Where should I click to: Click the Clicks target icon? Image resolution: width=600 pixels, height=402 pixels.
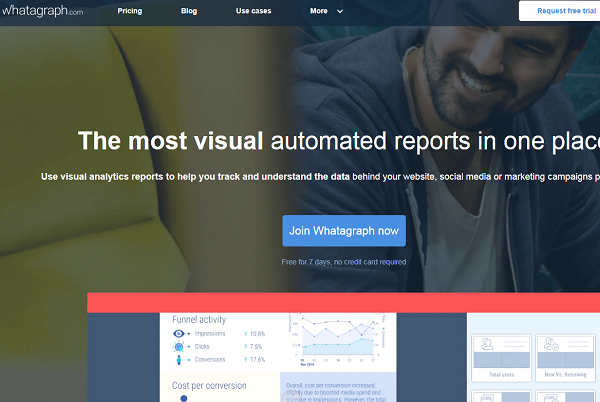click(x=178, y=347)
